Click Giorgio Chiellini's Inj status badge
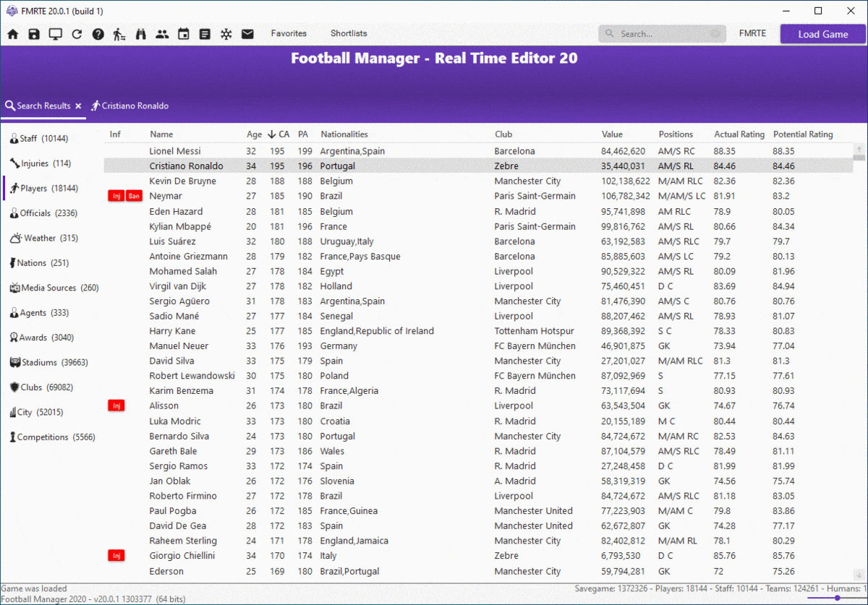 116,556
